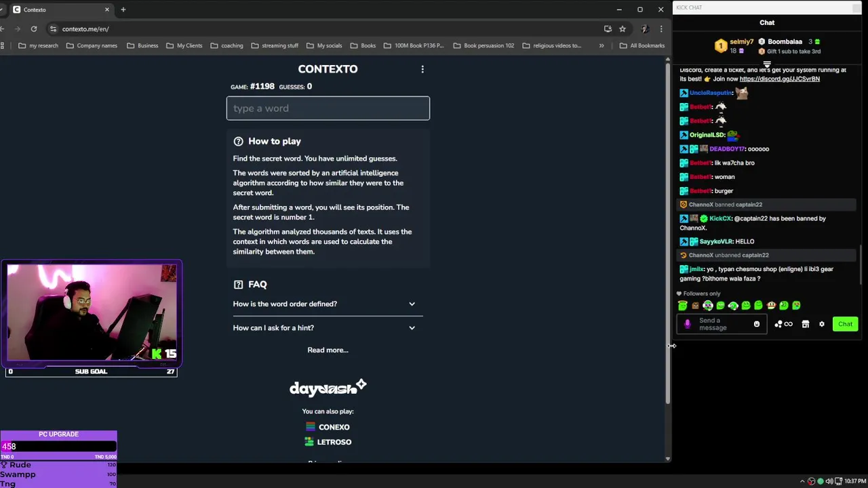Open the browser profile avatar

click(x=645, y=28)
